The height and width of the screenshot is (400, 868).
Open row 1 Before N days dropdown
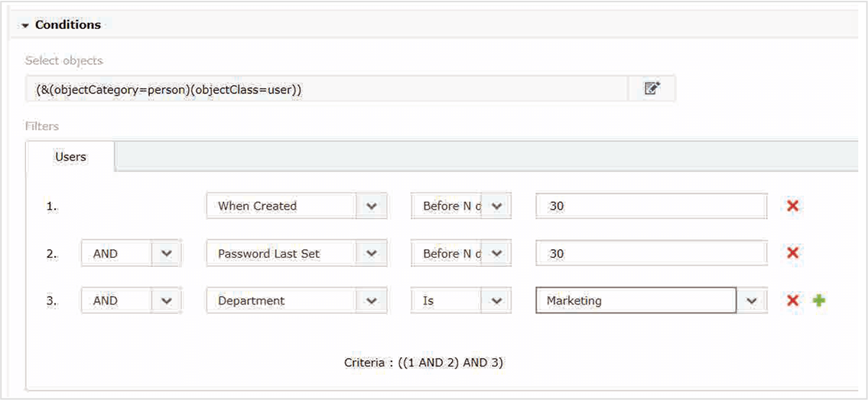[496, 206]
